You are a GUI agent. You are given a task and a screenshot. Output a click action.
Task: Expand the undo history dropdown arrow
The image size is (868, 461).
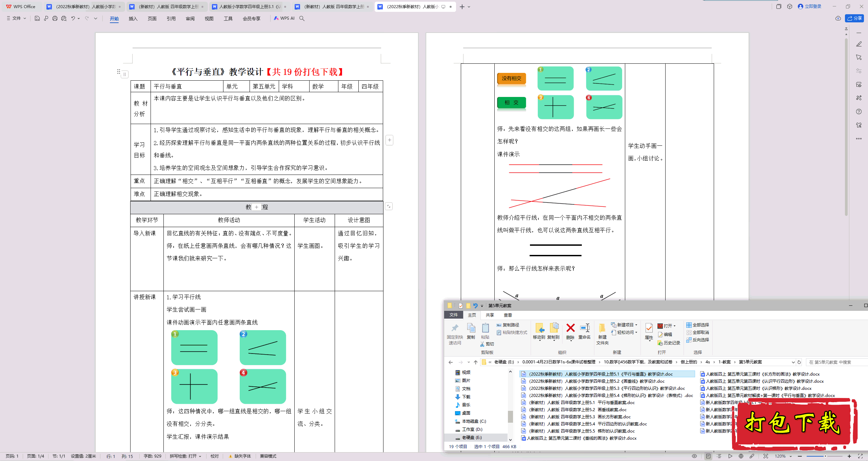click(x=79, y=18)
